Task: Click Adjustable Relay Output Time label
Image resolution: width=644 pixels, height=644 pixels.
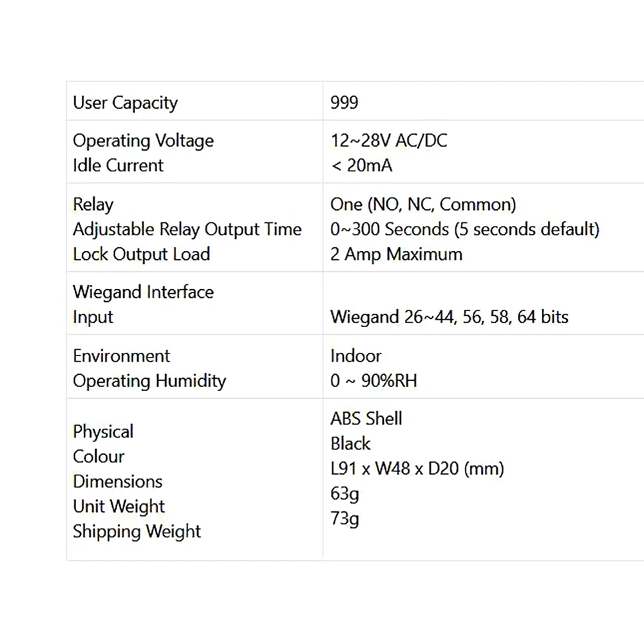Action: 187,230
